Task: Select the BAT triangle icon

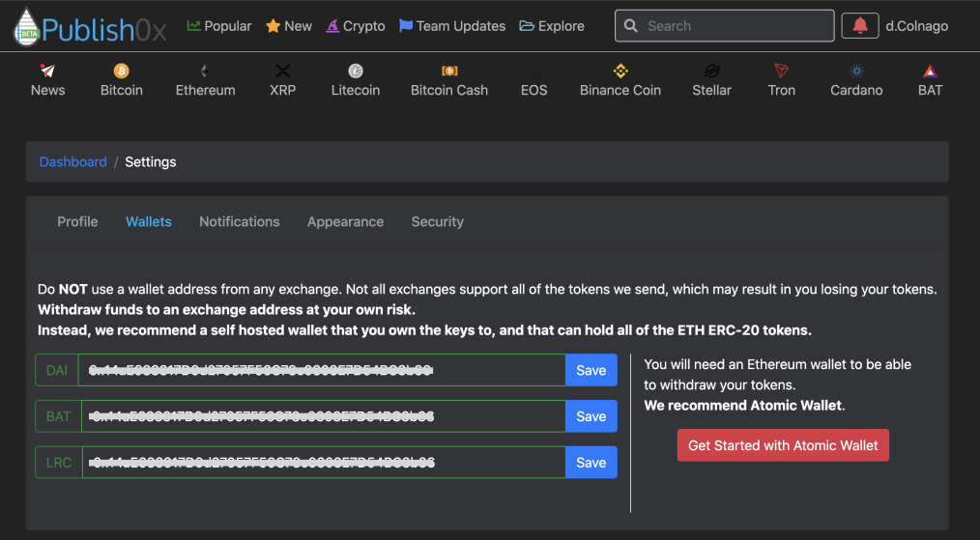Action: coord(930,71)
